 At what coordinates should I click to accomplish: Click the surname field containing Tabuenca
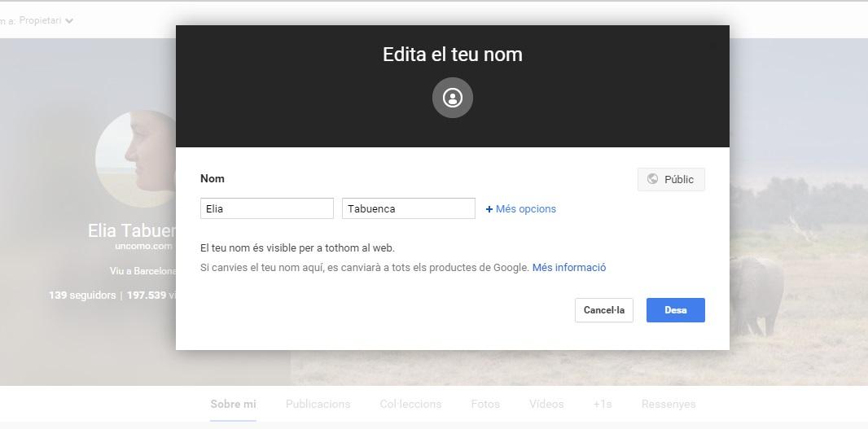408,208
